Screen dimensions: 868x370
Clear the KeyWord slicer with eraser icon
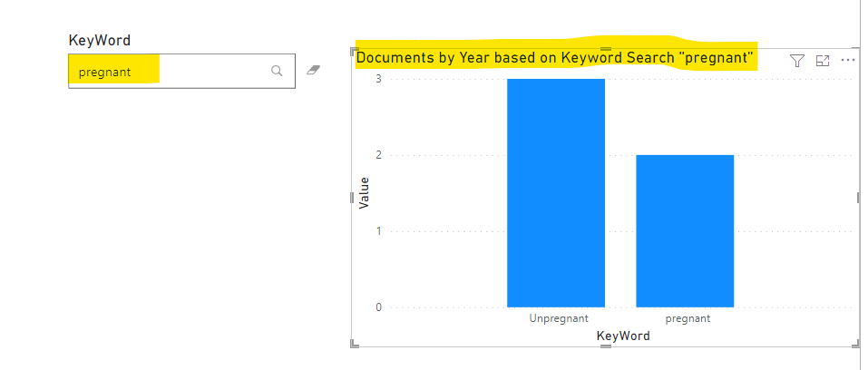(313, 70)
